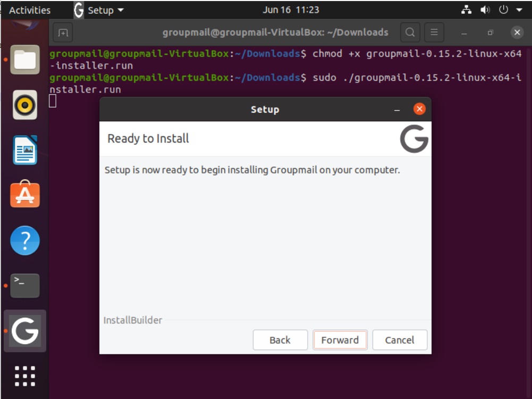Maximize the Terminal window
The width and height of the screenshot is (532, 399).
[x=490, y=32]
